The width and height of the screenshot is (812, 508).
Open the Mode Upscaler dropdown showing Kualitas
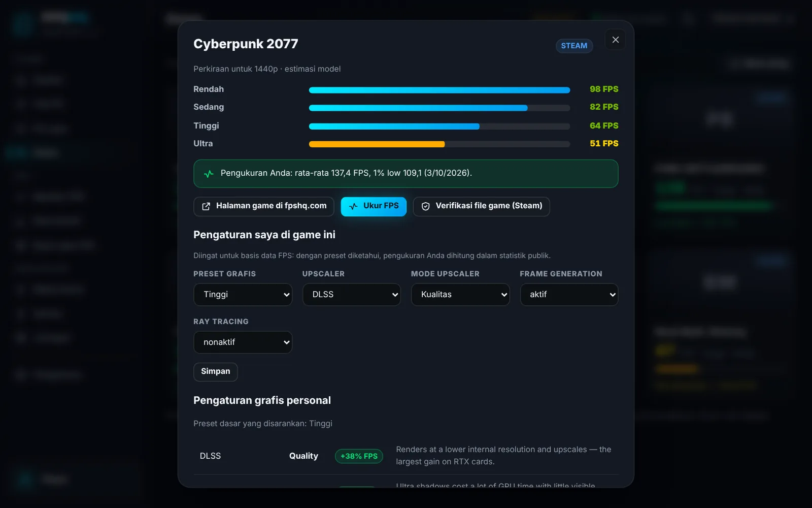(x=460, y=295)
